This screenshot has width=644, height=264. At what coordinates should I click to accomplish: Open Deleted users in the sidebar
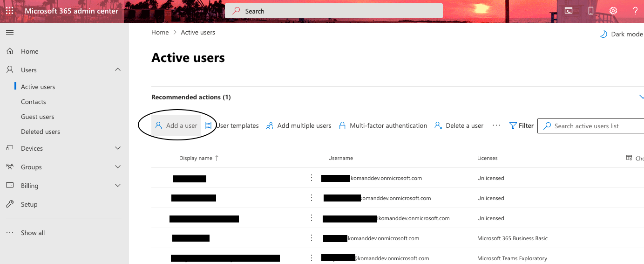41,132
